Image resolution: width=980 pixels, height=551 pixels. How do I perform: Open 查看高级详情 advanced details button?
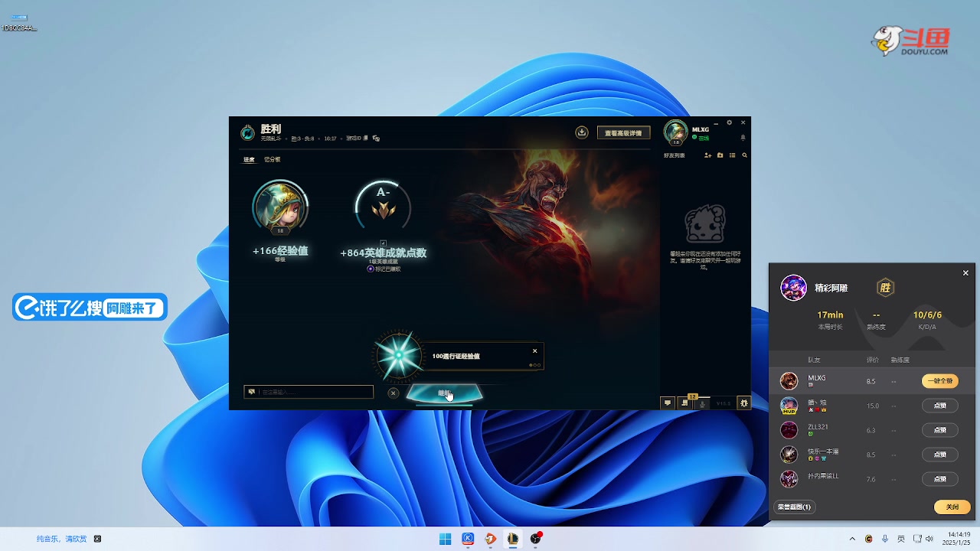coord(624,133)
